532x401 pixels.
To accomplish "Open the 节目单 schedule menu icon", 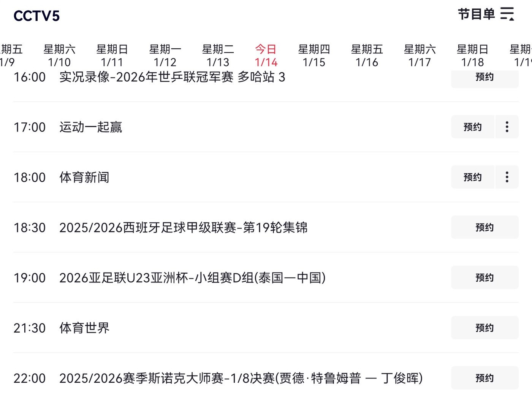I will coord(507,14).
